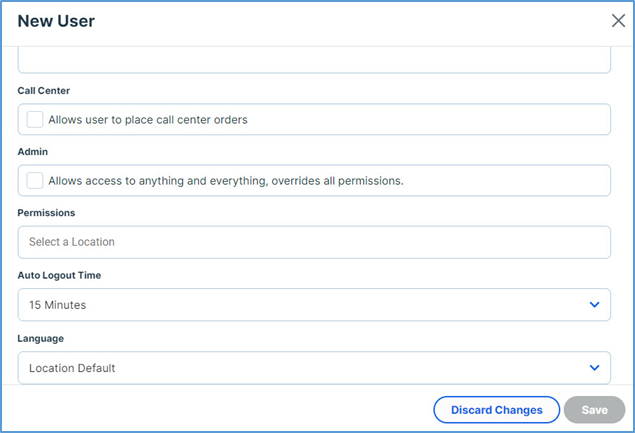
Task: Click the Admin section label
Action: pos(33,152)
